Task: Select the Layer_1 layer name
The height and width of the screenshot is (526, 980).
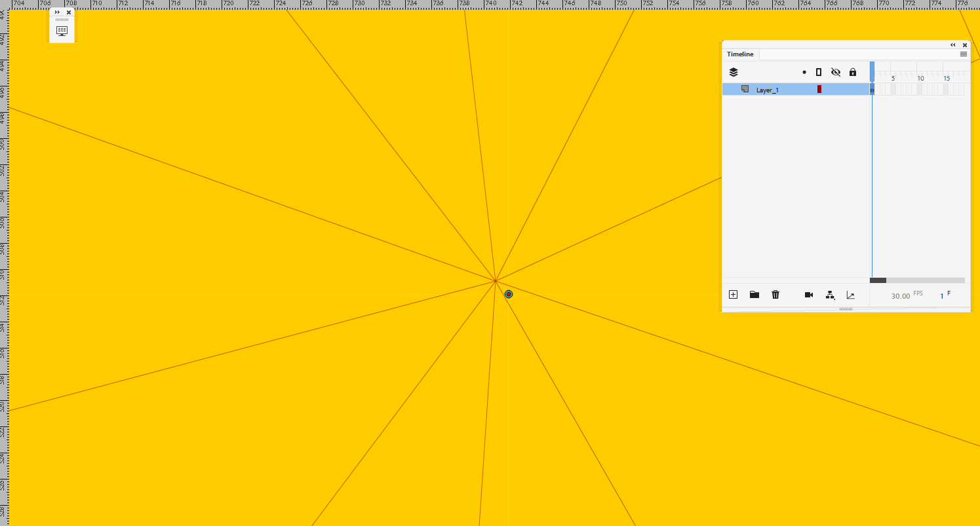Action: [x=768, y=89]
